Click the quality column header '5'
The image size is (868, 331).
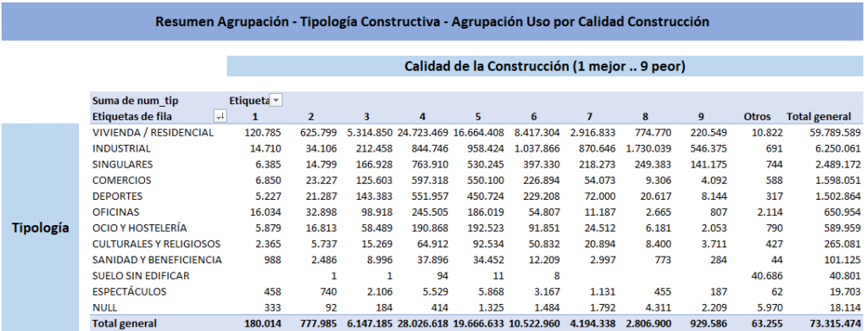478,117
